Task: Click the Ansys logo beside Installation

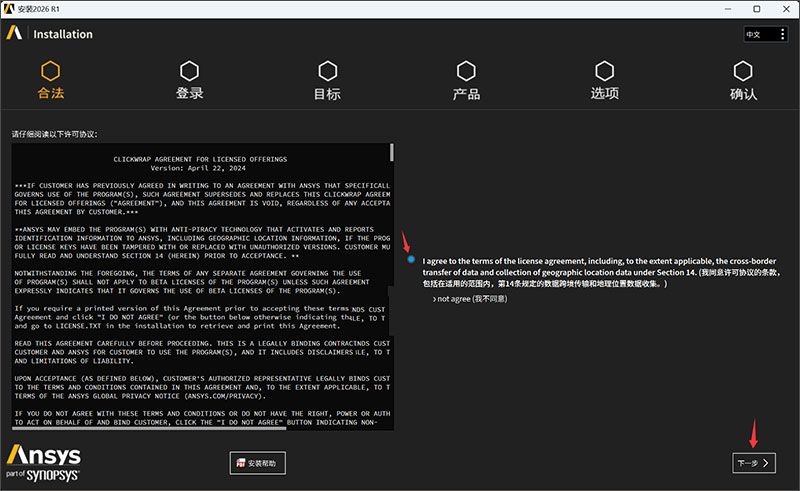Action: pyautogui.click(x=14, y=33)
